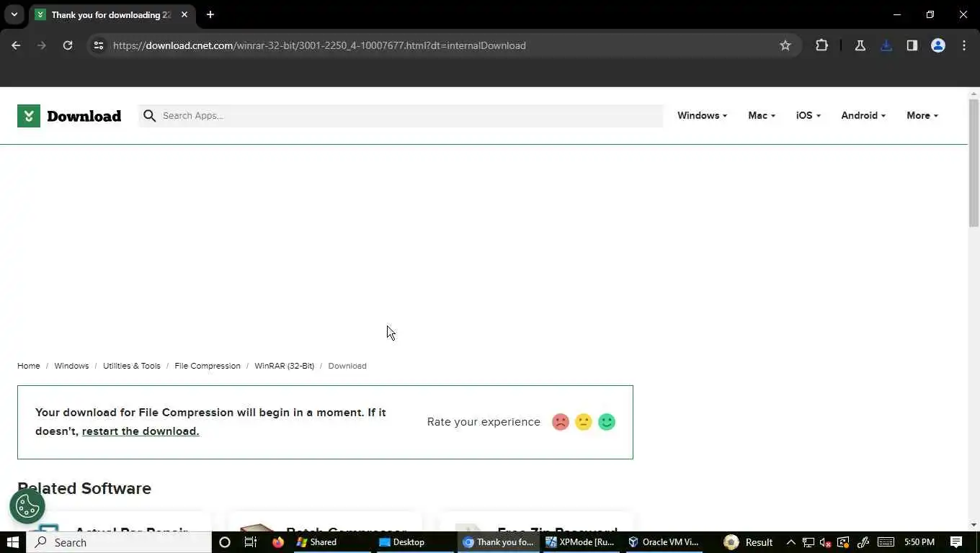Expand the Windows platform menu
Image resolution: width=980 pixels, height=553 pixels.
(x=702, y=115)
